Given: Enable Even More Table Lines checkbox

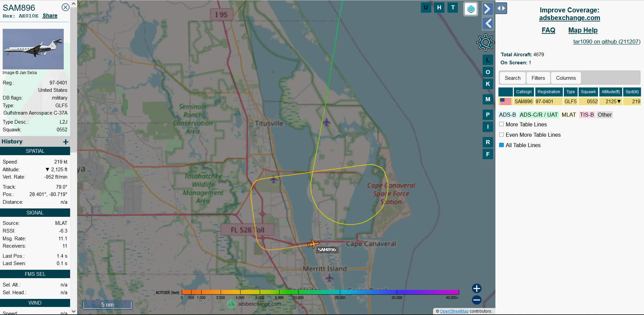Looking at the screenshot, I should [501, 135].
